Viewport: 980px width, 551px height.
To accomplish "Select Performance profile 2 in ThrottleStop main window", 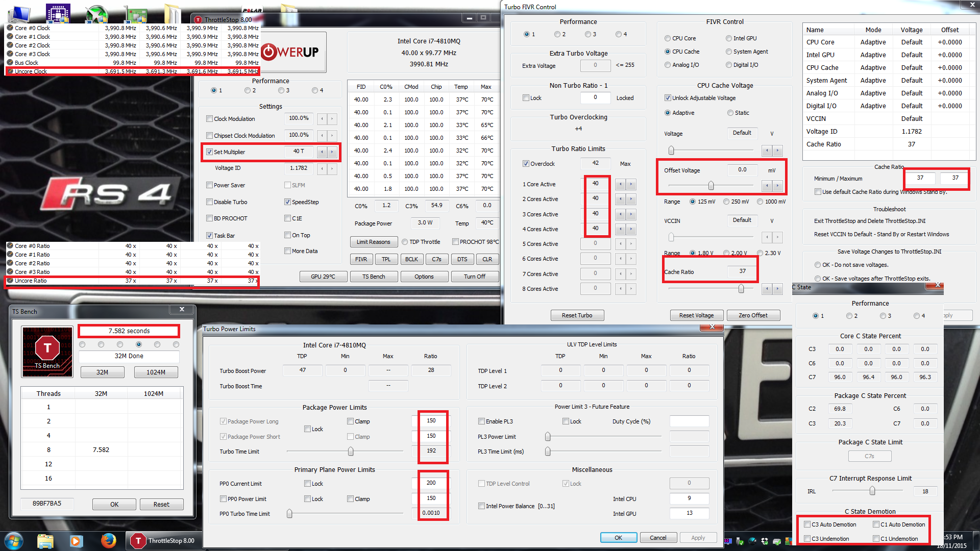I will [248, 90].
